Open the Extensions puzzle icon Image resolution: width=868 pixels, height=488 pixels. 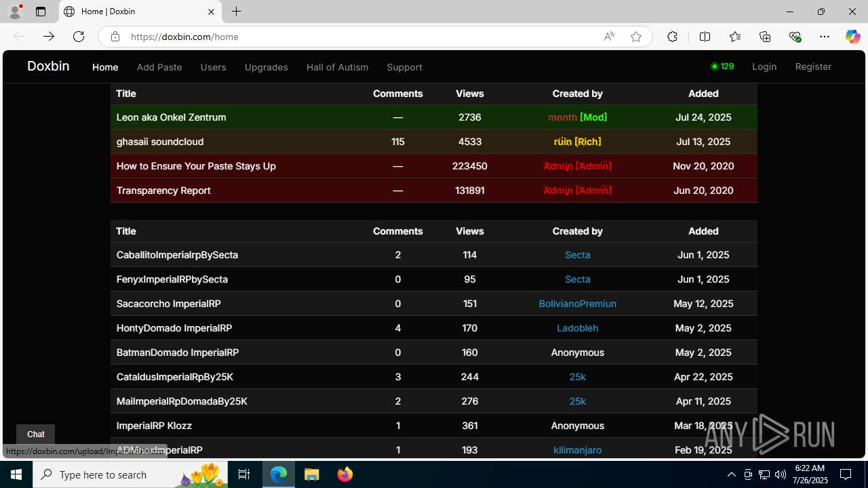(x=672, y=37)
